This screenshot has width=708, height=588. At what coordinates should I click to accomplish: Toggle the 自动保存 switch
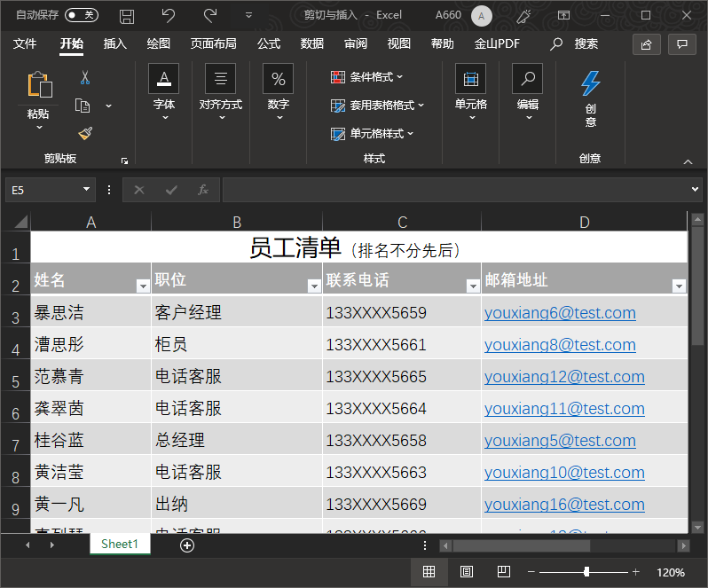[x=82, y=15]
